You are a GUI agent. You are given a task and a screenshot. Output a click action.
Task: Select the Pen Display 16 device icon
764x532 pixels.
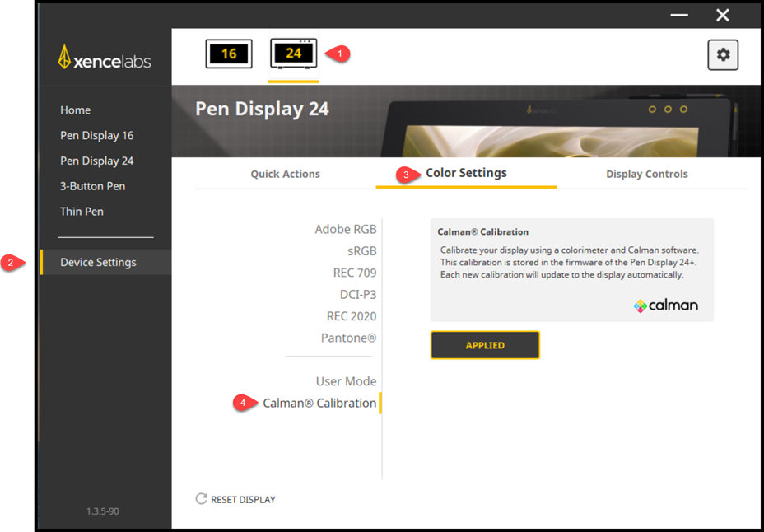point(229,54)
